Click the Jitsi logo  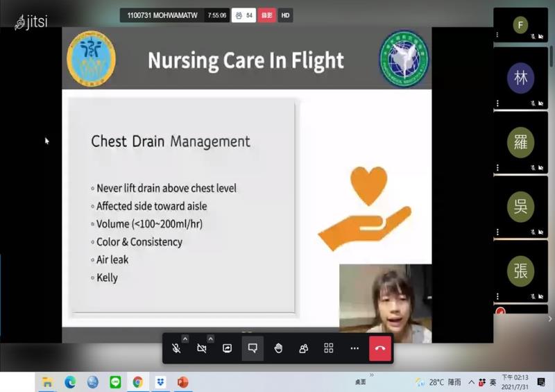pos(31,22)
